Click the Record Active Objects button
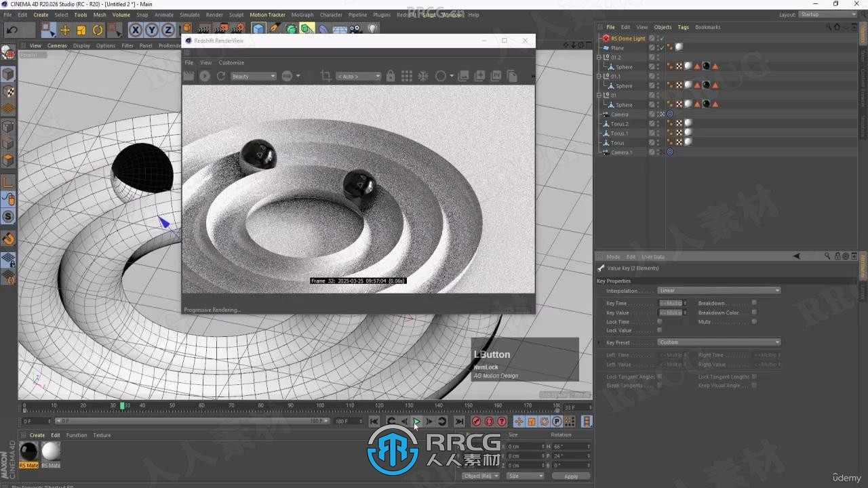The image size is (868, 488). [x=476, y=422]
